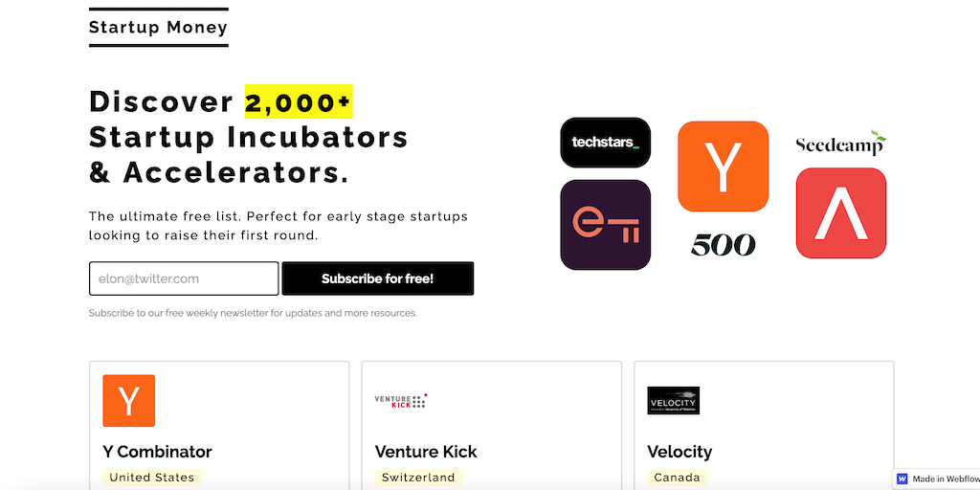Click the Webflow icon in badge
Screen dimensions: 980x490
tap(902, 479)
